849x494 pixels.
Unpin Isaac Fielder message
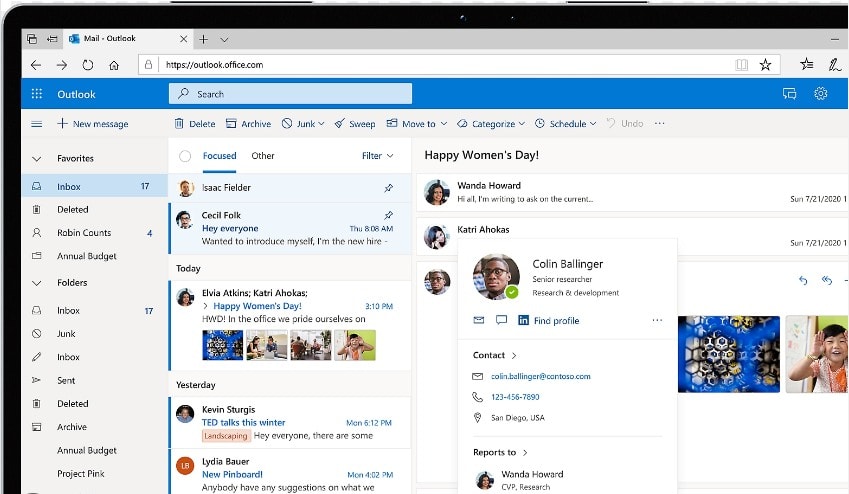click(x=388, y=188)
